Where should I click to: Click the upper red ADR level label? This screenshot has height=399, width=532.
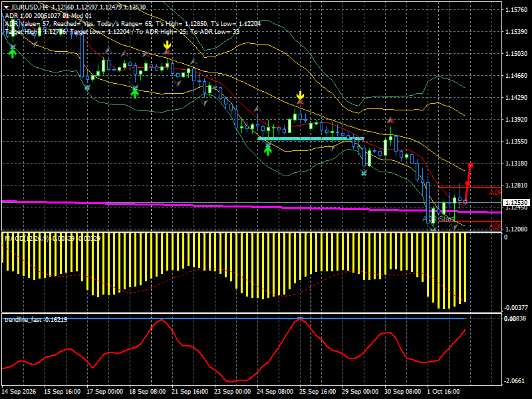495,192
